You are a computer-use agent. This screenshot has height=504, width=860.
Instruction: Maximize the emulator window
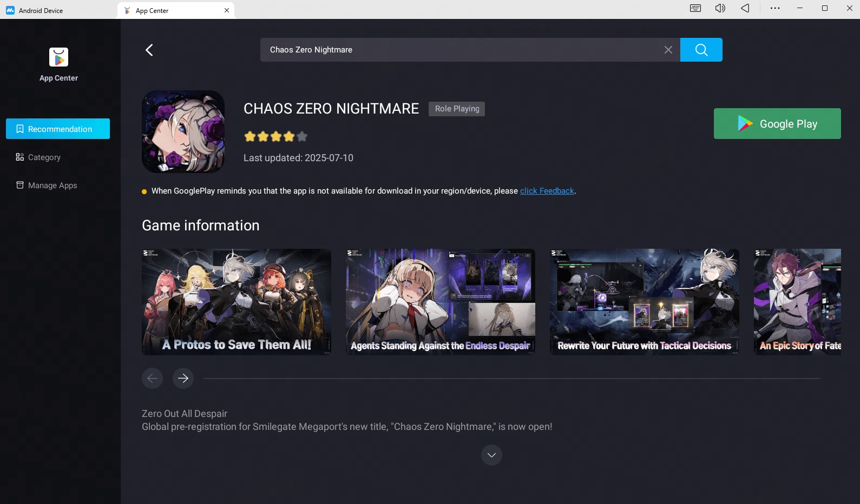[825, 8]
